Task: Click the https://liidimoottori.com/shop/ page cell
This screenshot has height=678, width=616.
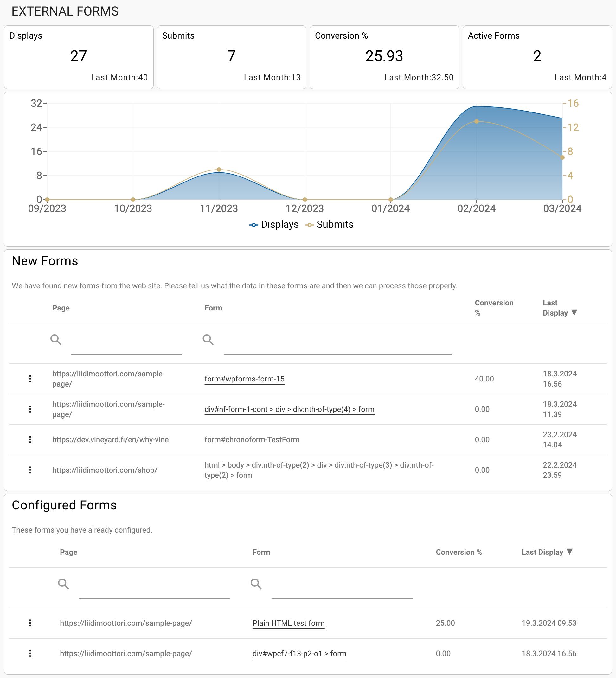Action: click(105, 470)
